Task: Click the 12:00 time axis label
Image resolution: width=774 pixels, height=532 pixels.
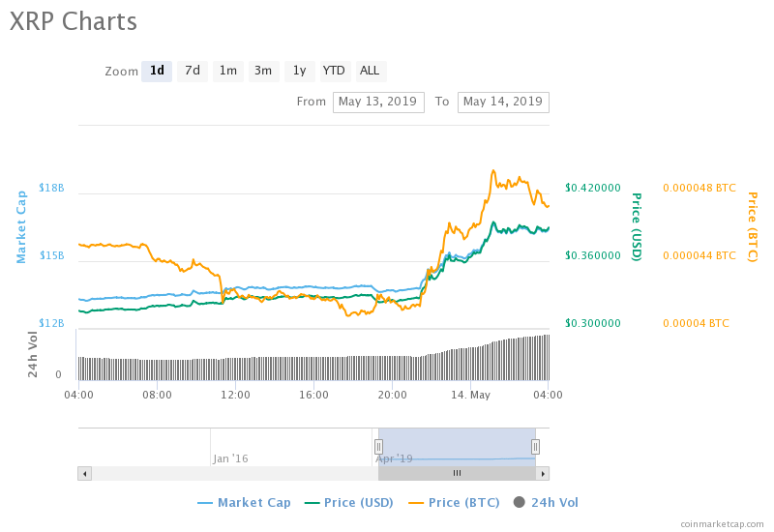Action: click(235, 395)
